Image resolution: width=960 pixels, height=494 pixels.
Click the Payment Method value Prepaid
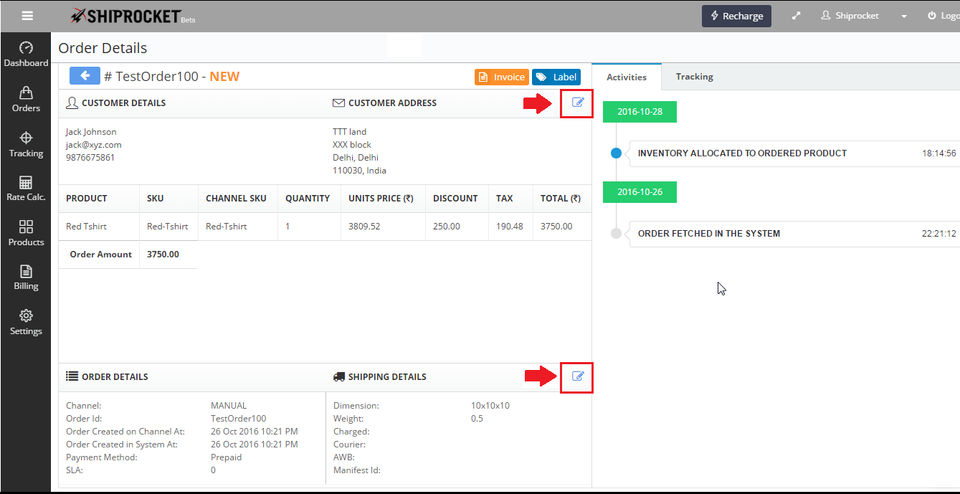(226, 457)
